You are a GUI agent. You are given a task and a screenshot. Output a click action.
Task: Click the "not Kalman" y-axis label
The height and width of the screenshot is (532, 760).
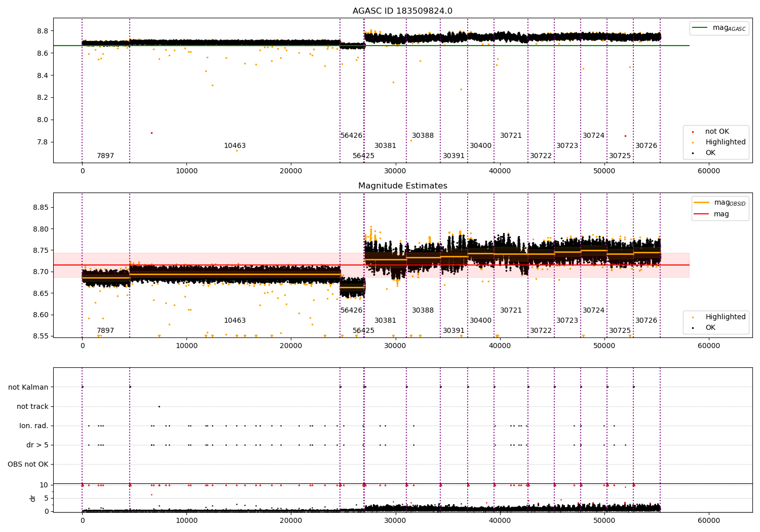[x=28, y=387]
